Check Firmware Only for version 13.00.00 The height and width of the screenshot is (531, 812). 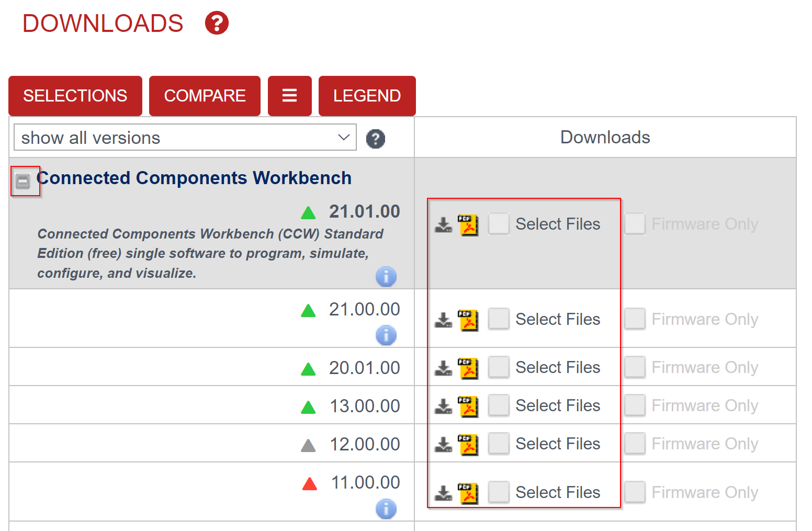click(x=635, y=405)
